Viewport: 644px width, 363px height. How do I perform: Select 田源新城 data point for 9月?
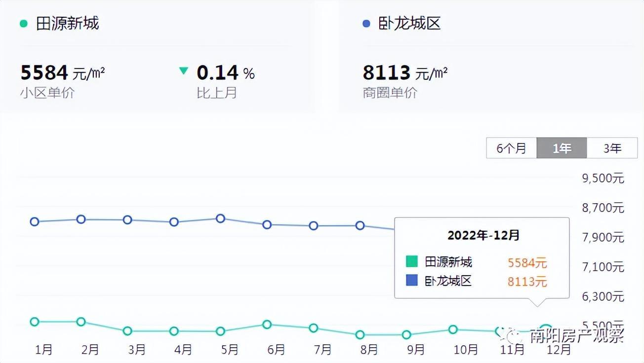tap(406, 334)
